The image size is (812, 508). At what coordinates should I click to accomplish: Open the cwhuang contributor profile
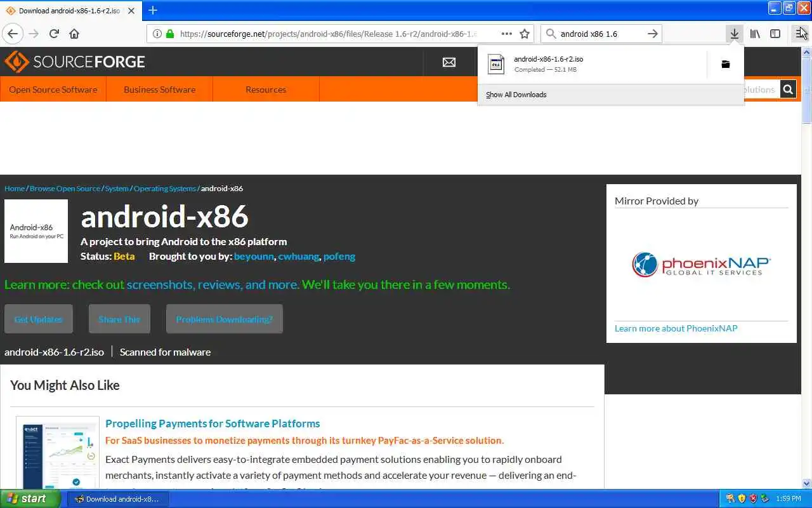coord(298,257)
